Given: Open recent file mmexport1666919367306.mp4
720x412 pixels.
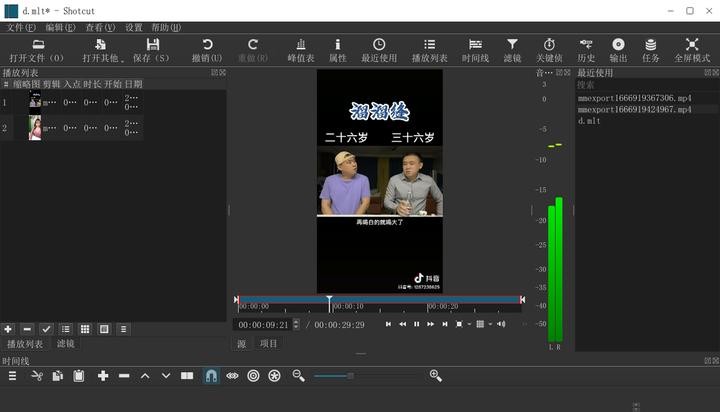Looking at the screenshot, I should [634, 98].
